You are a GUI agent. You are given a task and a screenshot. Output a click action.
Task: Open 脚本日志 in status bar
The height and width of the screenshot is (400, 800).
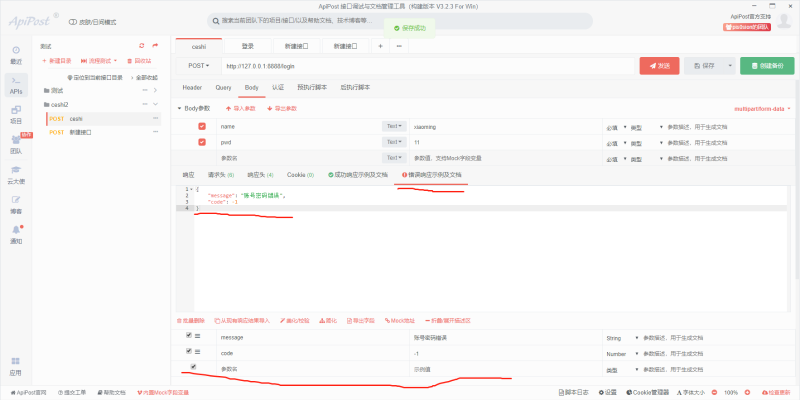coord(574,392)
